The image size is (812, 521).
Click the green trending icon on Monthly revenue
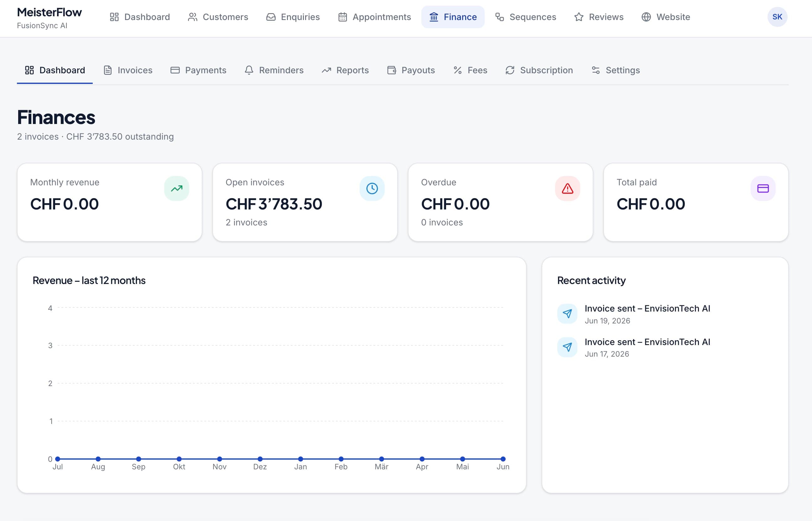177,188
